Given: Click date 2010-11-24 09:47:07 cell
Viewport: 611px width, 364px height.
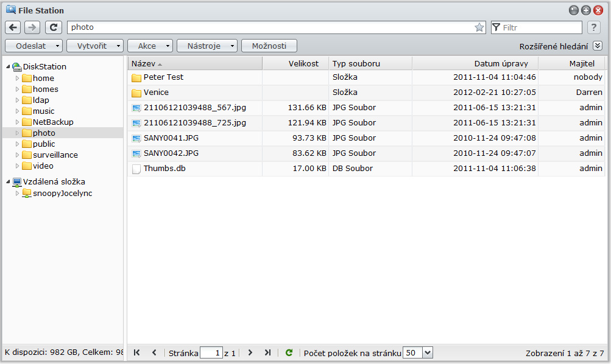Looking at the screenshot, I should point(495,153).
